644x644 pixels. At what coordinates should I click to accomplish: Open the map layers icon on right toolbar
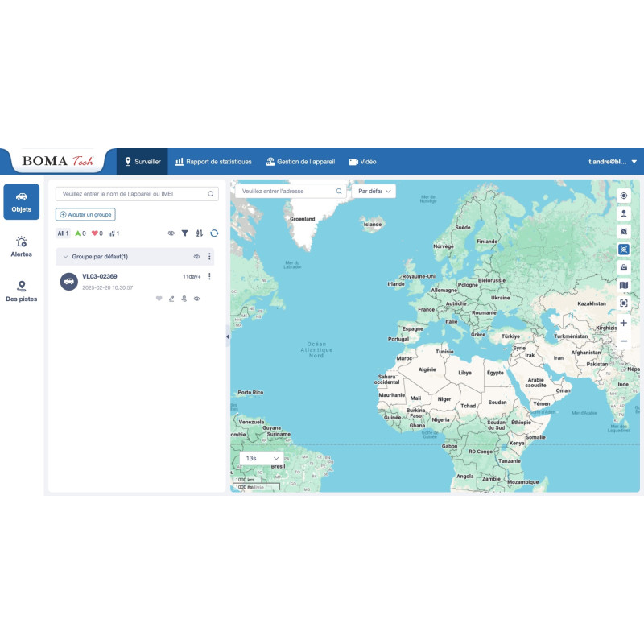point(623,285)
